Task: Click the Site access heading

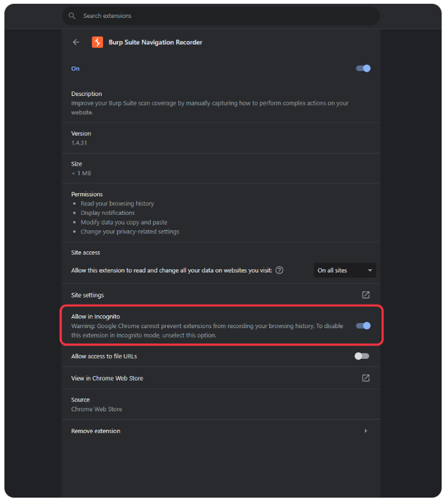Action: click(x=86, y=253)
